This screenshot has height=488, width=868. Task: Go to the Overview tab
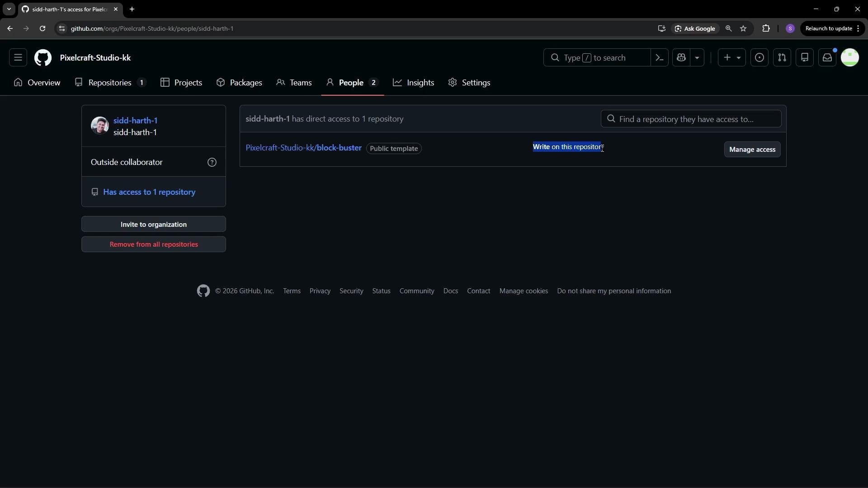37,83
